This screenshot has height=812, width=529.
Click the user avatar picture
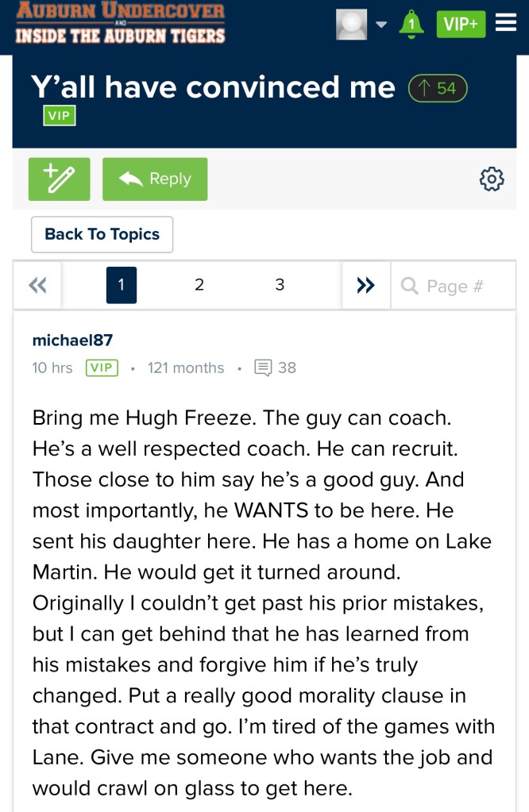click(x=352, y=25)
